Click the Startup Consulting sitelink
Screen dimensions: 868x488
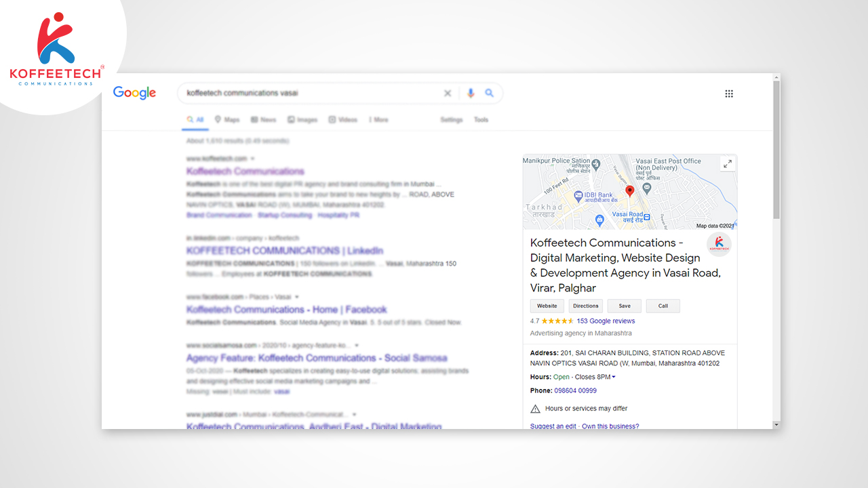285,215
